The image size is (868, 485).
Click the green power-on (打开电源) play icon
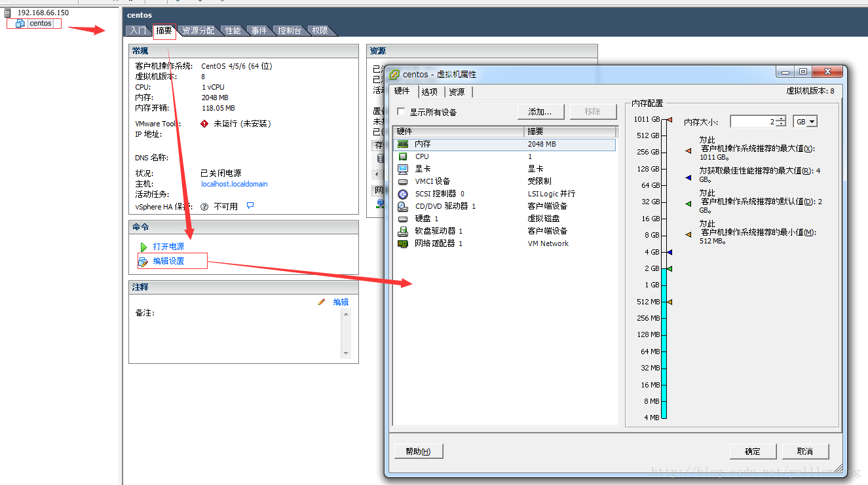[x=143, y=247]
